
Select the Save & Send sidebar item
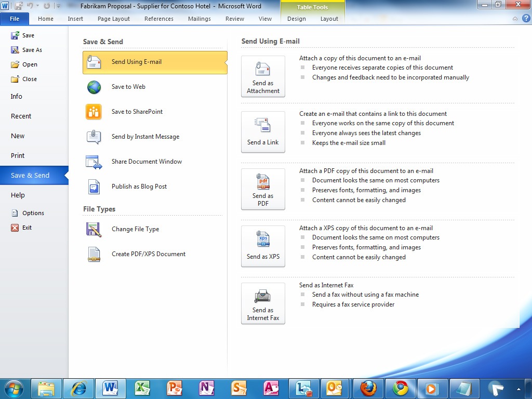34,176
